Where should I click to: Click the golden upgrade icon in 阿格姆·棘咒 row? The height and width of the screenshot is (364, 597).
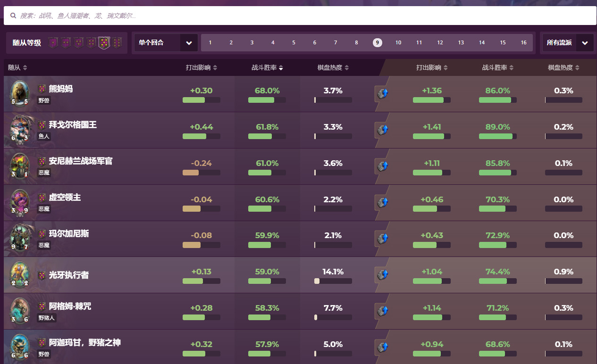pyautogui.click(x=382, y=312)
